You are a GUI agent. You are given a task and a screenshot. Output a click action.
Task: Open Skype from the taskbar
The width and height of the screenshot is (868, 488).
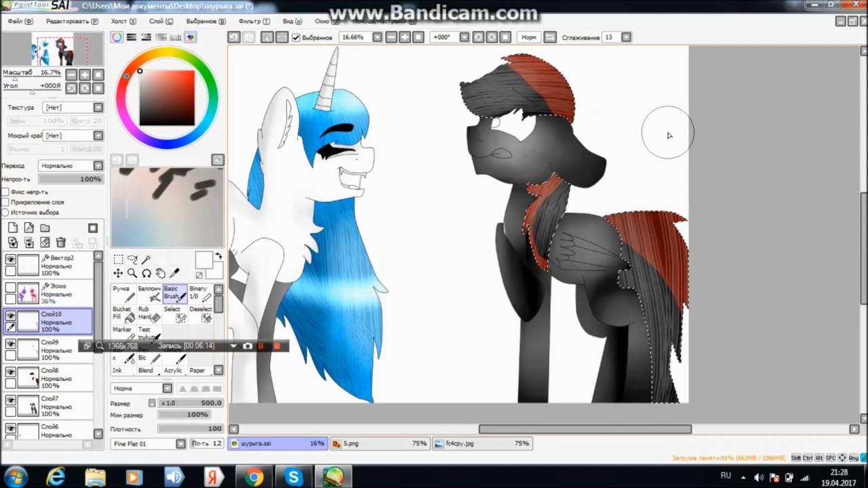[x=294, y=477]
